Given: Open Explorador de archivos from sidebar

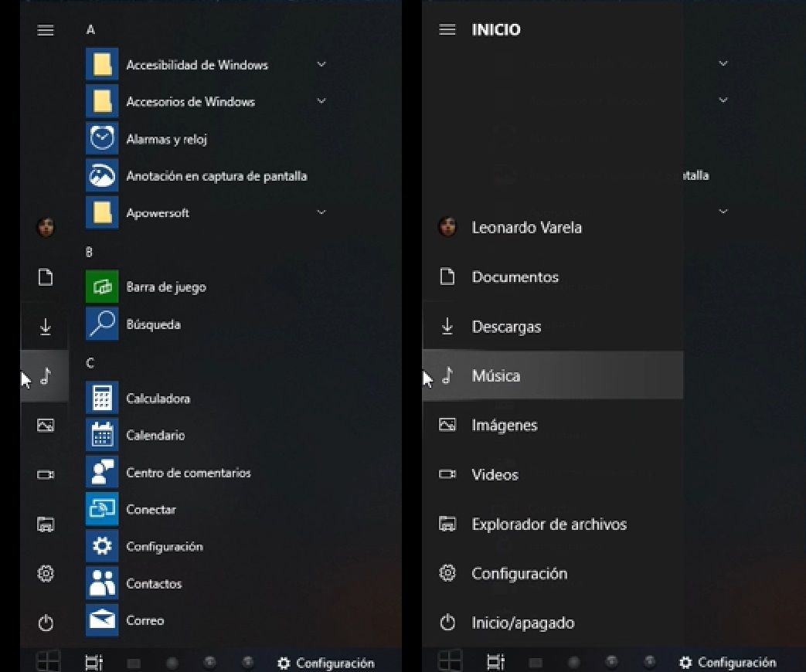Looking at the screenshot, I should click(549, 524).
